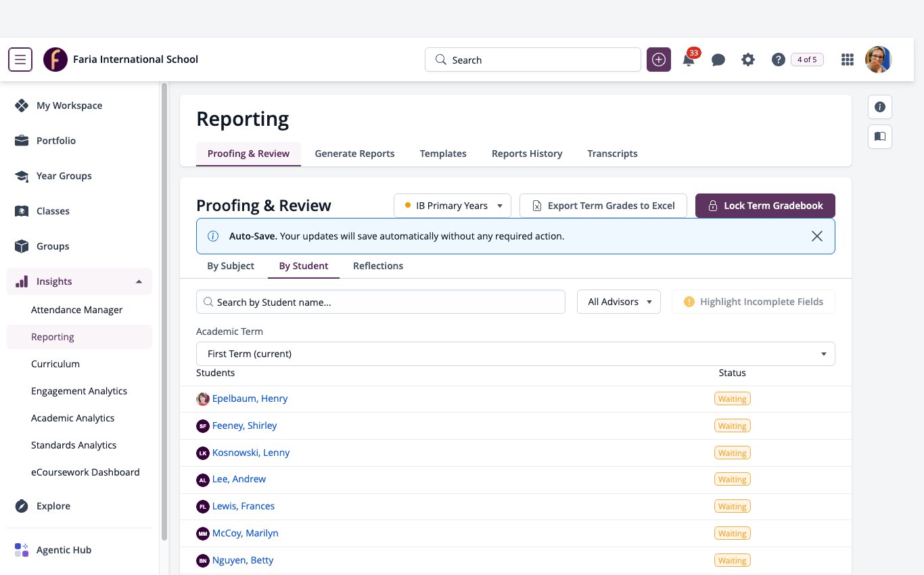Click the info icon in right panel
924x575 pixels.
pos(880,107)
